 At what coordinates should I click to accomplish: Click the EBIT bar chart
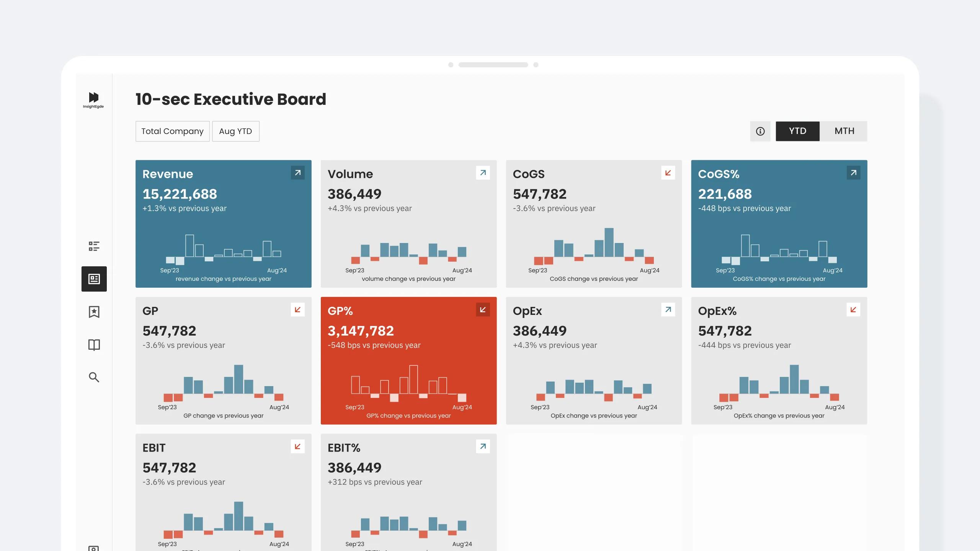(x=224, y=520)
